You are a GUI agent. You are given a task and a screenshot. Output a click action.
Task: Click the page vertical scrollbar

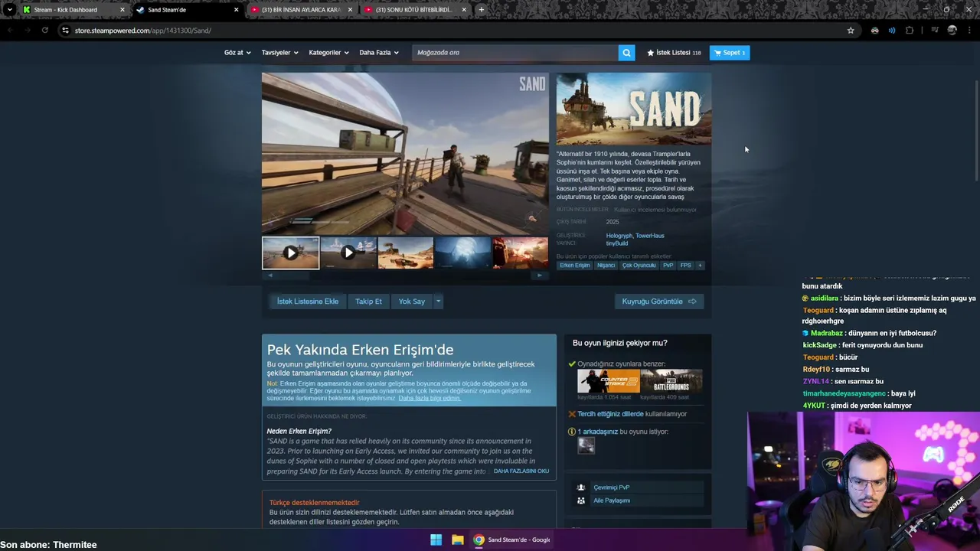click(976, 130)
